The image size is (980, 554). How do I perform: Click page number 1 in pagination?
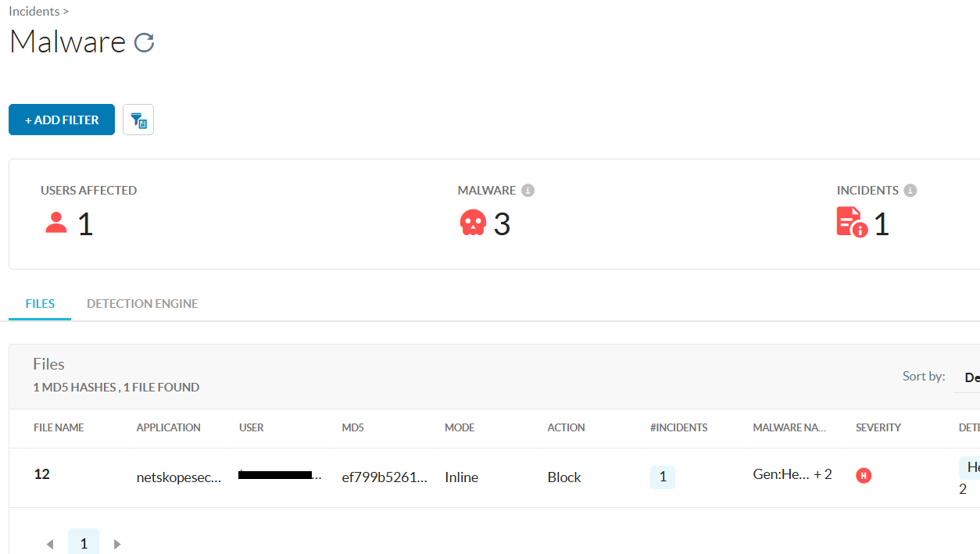(84, 543)
